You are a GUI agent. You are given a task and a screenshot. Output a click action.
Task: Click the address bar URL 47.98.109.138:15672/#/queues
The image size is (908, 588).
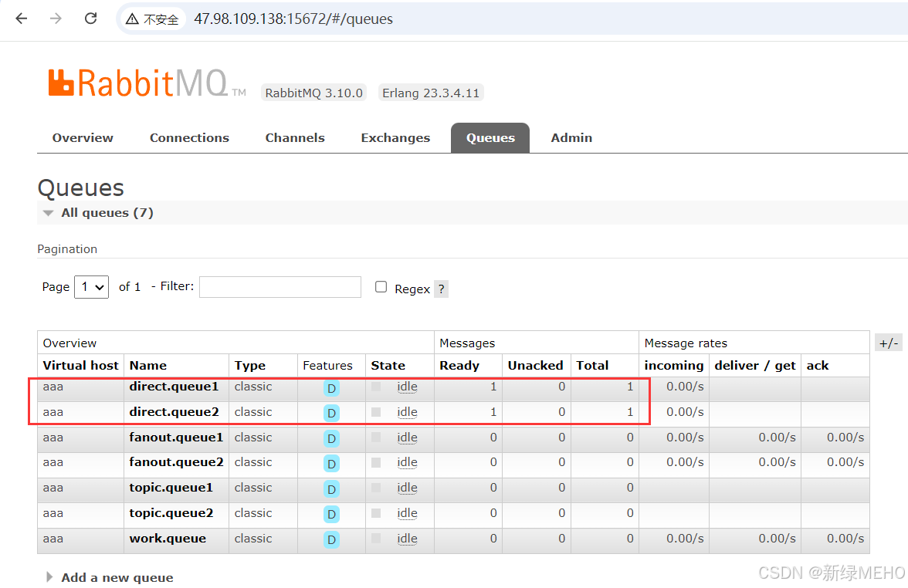coord(293,19)
